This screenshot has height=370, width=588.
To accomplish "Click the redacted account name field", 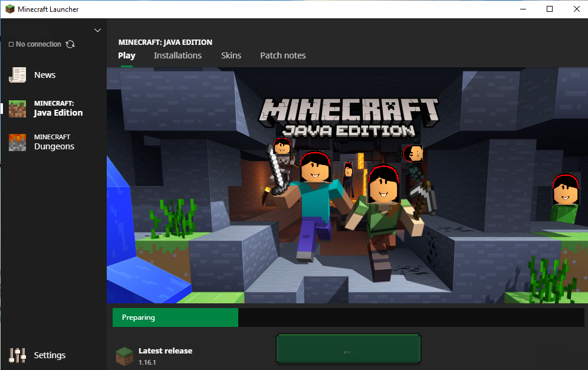I will click(x=28, y=30).
